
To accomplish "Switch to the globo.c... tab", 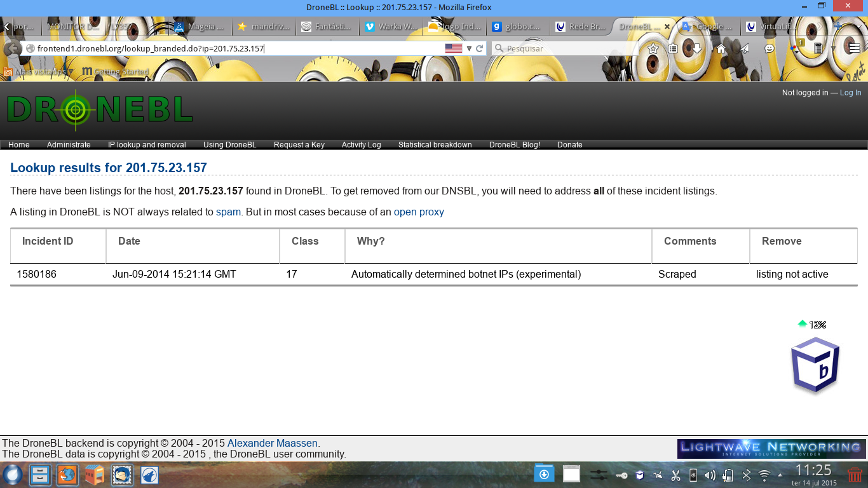I will (518, 27).
